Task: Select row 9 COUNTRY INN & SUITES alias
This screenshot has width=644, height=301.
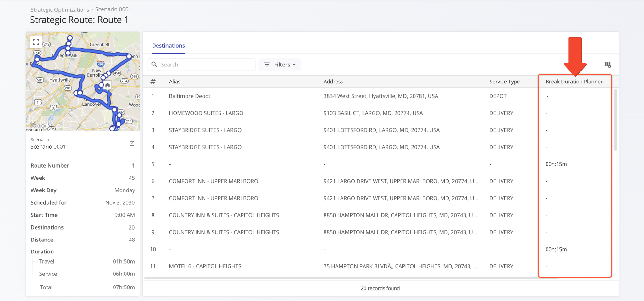Action: (224, 232)
